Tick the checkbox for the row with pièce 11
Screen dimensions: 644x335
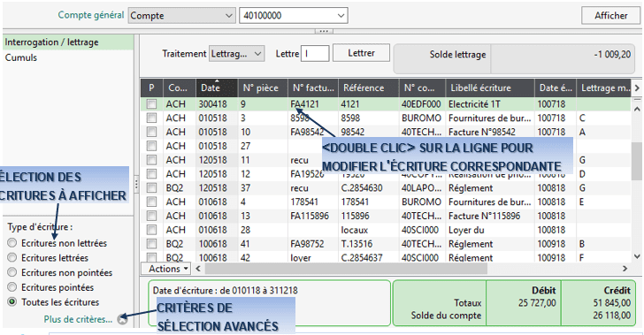click(x=151, y=160)
